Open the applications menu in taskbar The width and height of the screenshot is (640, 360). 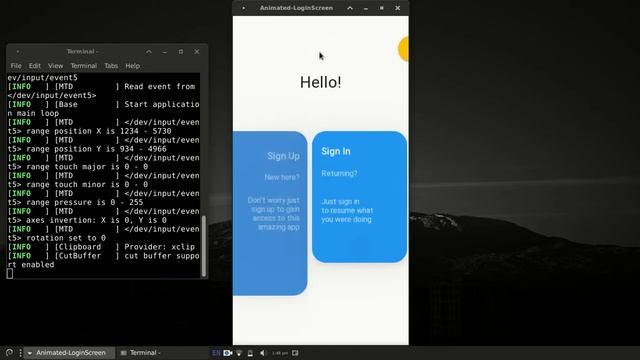pos(9,353)
